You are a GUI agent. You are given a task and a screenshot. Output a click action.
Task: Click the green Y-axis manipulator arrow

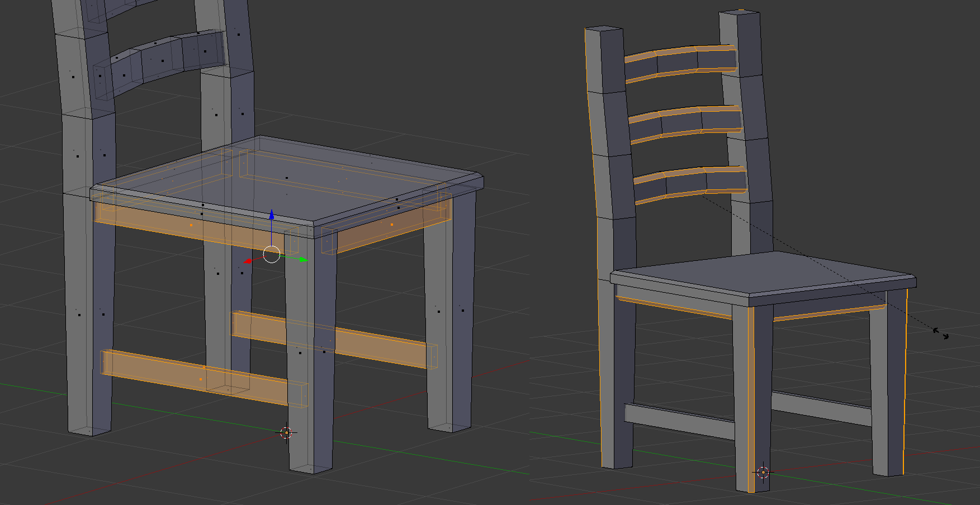pos(303,259)
